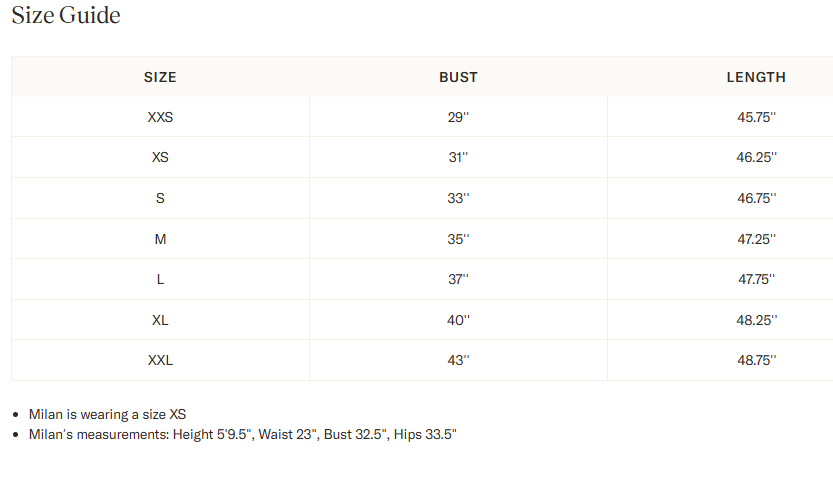The image size is (833, 488).
Task: Click the 43'' bust value
Action: 458,360
